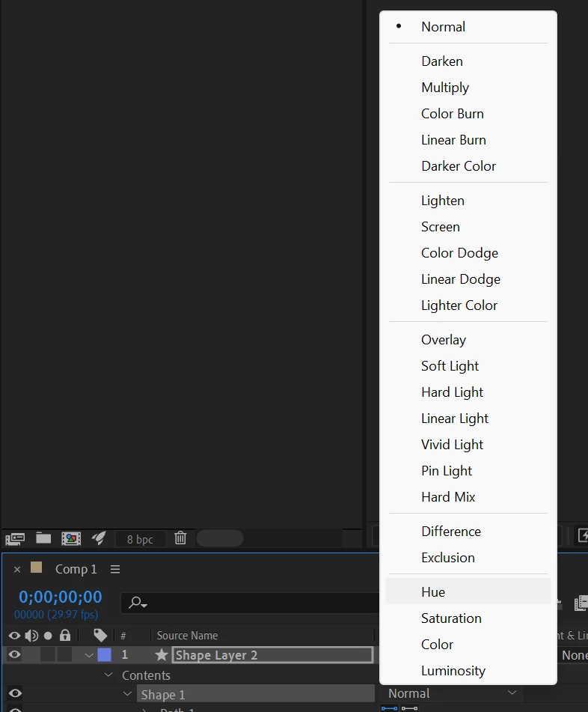Click the Lock column header icon
This screenshot has height=712, width=588.
click(x=65, y=636)
